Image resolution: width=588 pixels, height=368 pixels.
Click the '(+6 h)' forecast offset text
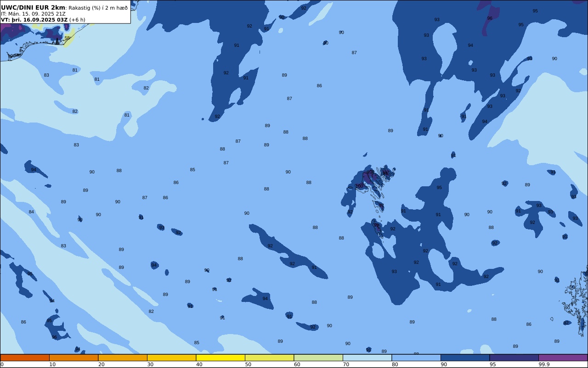coord(77,20)
